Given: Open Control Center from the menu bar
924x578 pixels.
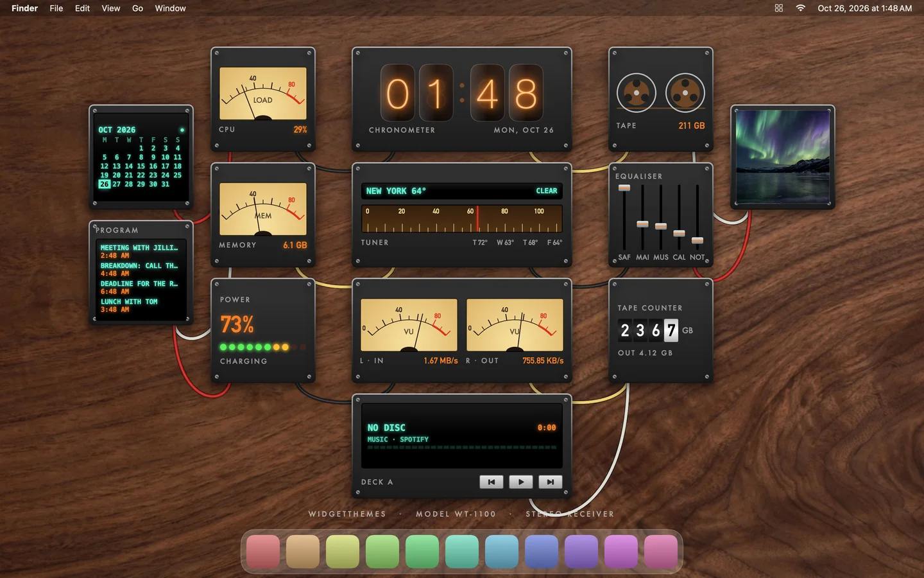Looking at the screenshot, I should pos(779,8).
